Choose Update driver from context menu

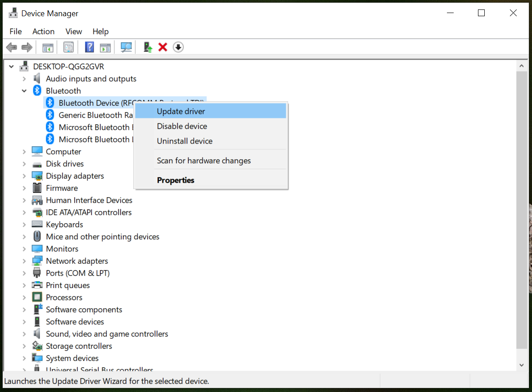pos(211,111)
